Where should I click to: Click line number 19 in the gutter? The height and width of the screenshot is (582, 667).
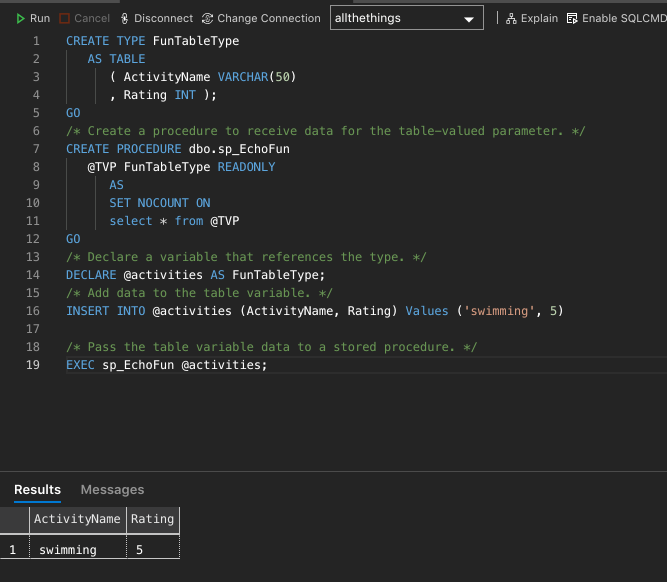[x=33, y=365]
